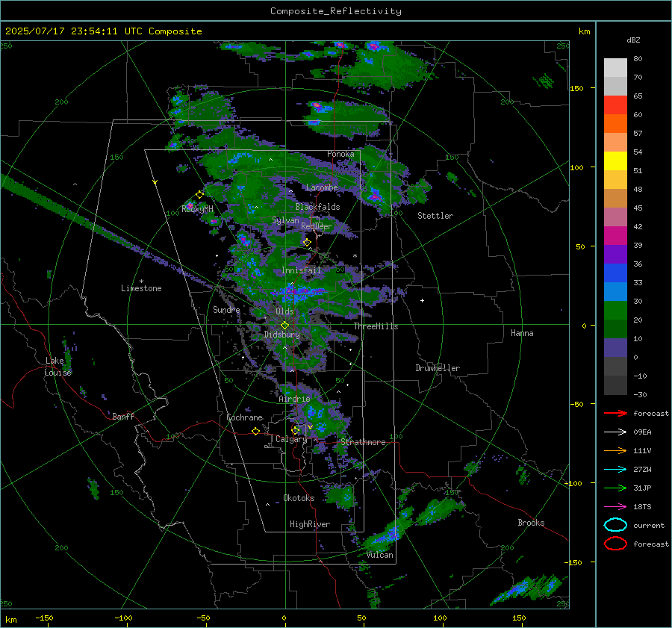Screen dimensions: 672x628
Task: Click the 18TS legend label
Action: click(x=642, y=507)
